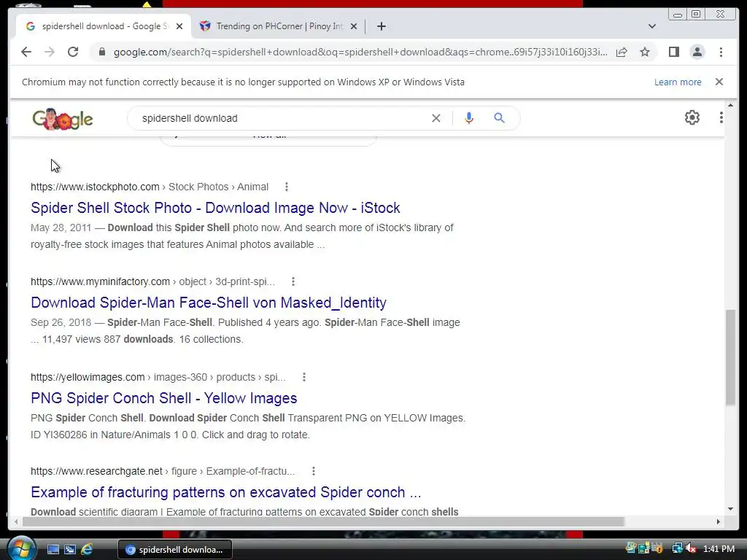
Task: Open Example of fracturing patterns result
Action: pos(226,492)
